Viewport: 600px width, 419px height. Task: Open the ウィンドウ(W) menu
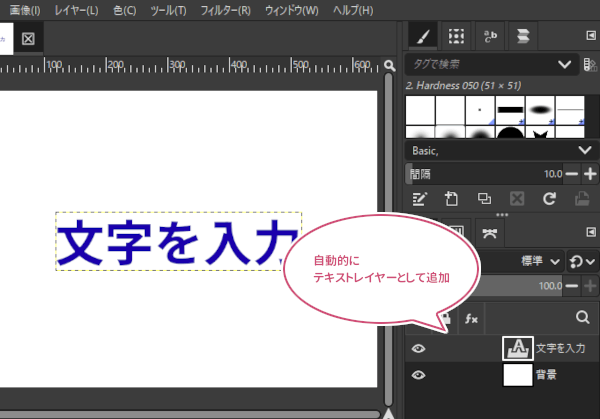click(292, 10)
